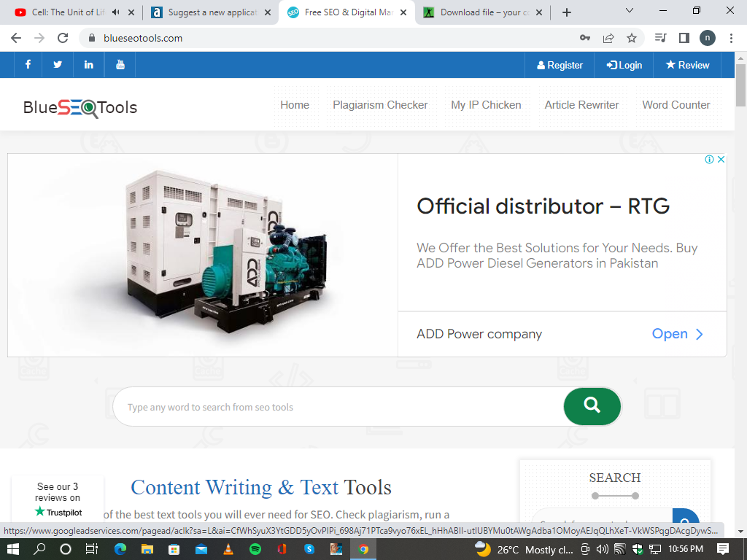Open the taskbar weather widget
This screenshot has height=560, width=747.
point(524,550)
